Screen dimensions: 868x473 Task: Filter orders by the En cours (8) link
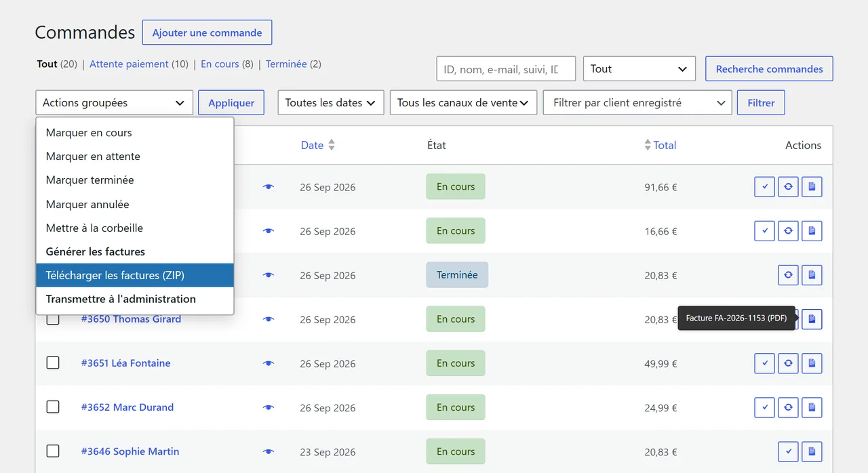227,64
